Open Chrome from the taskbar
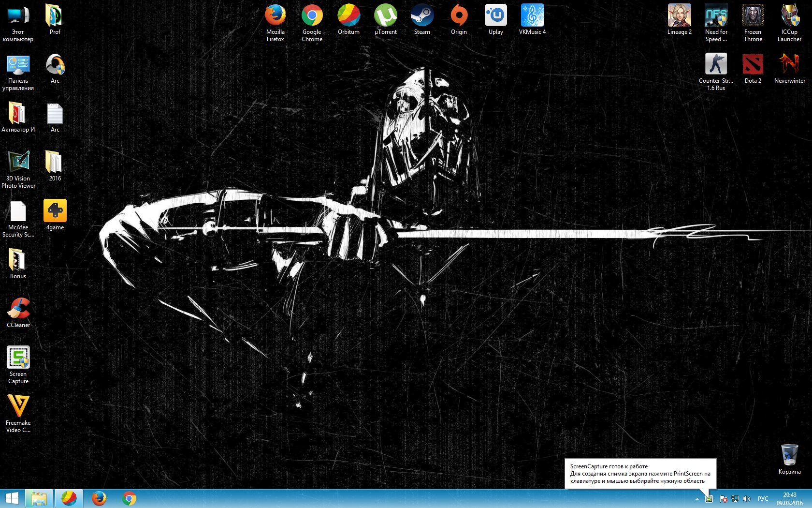 click(x=129, y=498)
